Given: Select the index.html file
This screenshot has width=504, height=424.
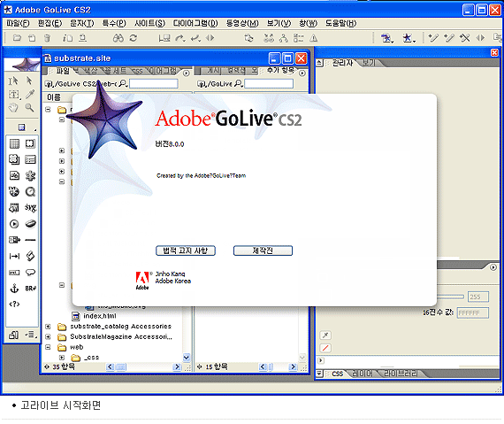Looking at the screenshot, I should pyautogui.click(x=100, y=316).
